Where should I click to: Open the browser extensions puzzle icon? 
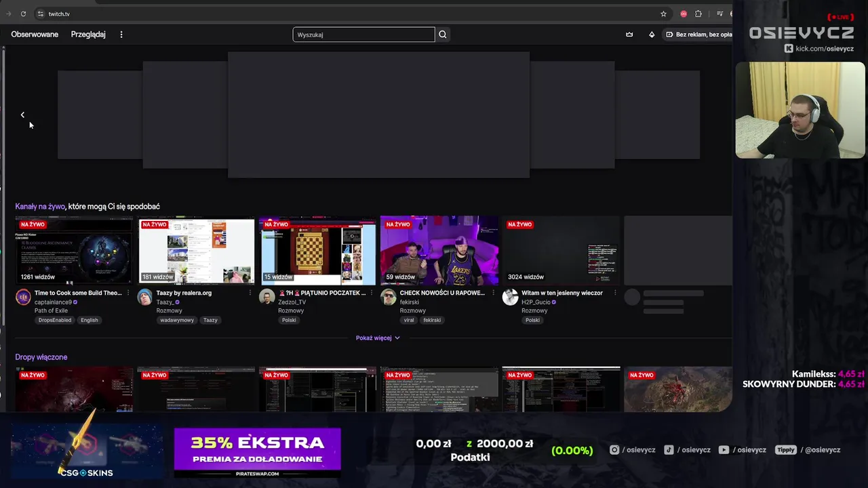pyautogui.click(x=698, y=14)
